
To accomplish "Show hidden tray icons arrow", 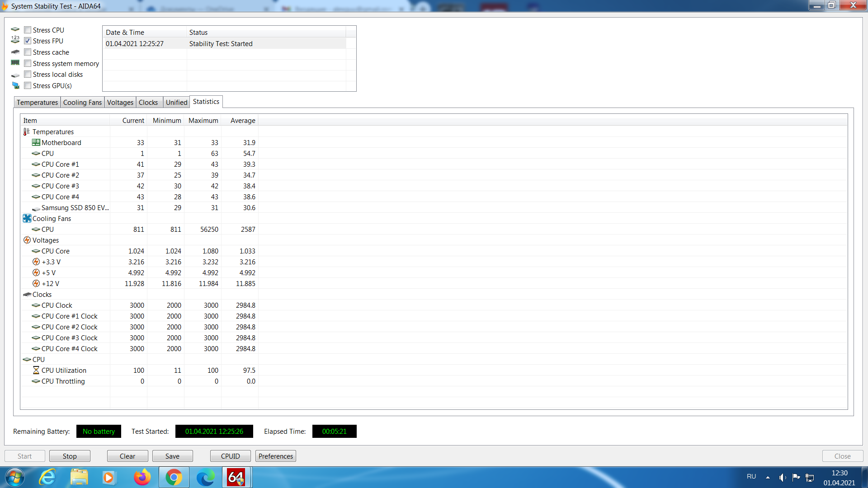I will click(x=768, y=477).
